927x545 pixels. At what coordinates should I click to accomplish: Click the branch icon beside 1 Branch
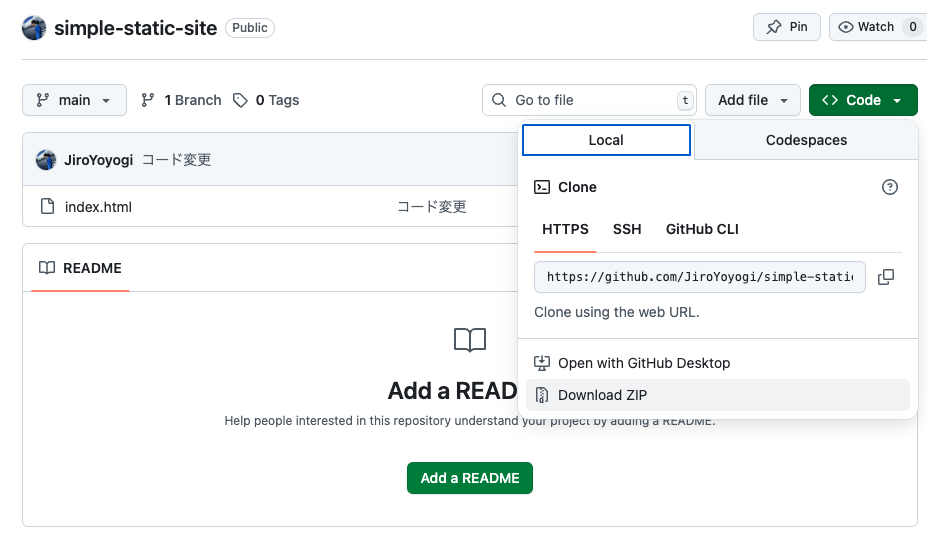pyautogui.click(x=148, y=100)
